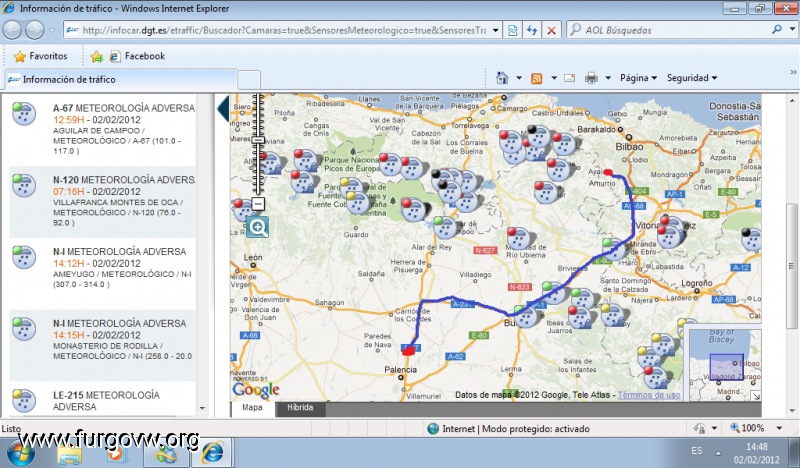Click the RSS feeds icon
The image size is (800, 468).
point(537,78)
